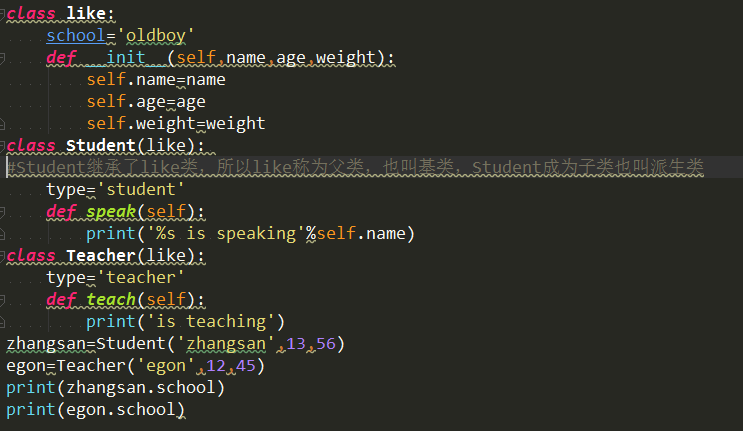Click the '%s is speaking' string
Viewport: 743px width, 431px height.
click(x=226, y=233)
